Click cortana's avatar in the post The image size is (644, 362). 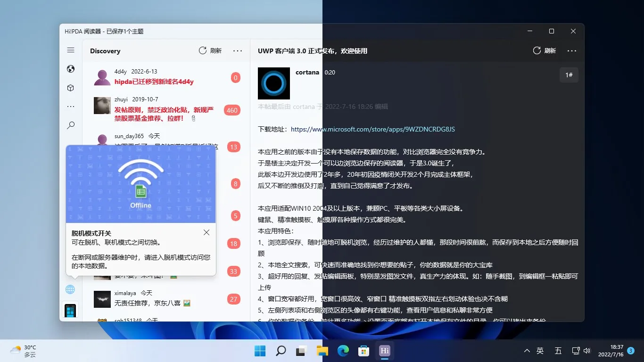pos(274,83)
